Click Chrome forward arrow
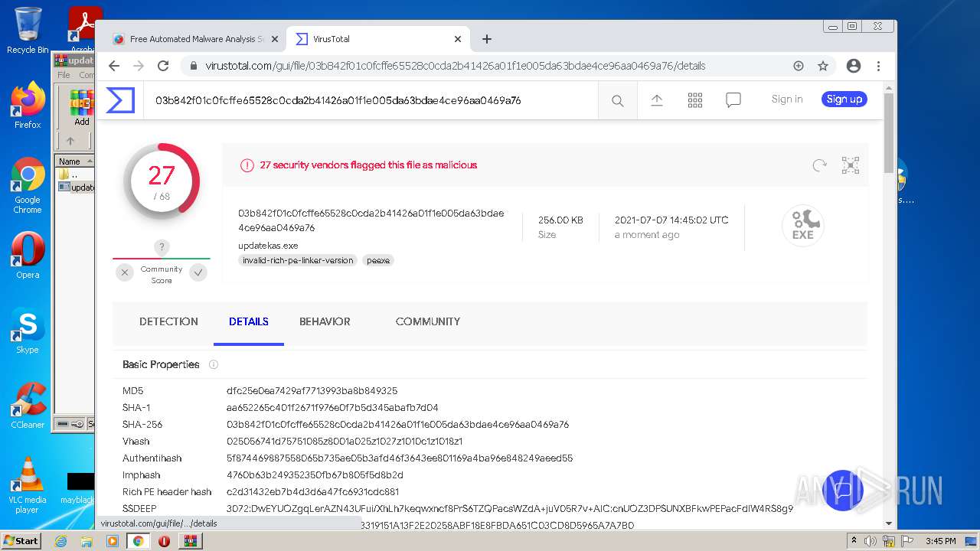This screenshot has height=551, width=980. click(139, 66)
